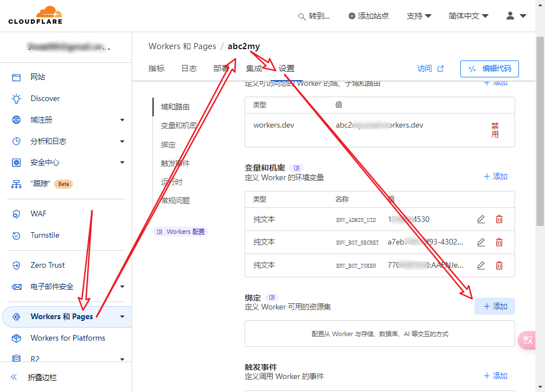
Task: Switch to the 设置 tab
Action: pos(286,68)
